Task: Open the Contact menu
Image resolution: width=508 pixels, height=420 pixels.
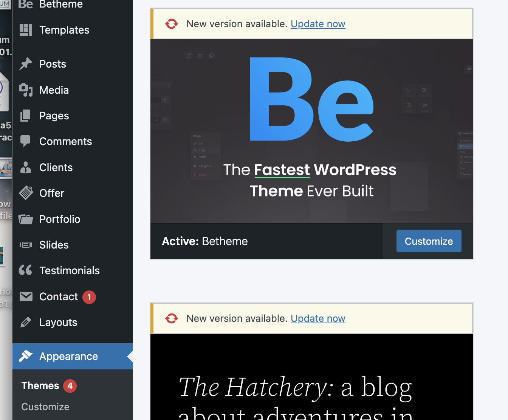Action: (73, 296)
